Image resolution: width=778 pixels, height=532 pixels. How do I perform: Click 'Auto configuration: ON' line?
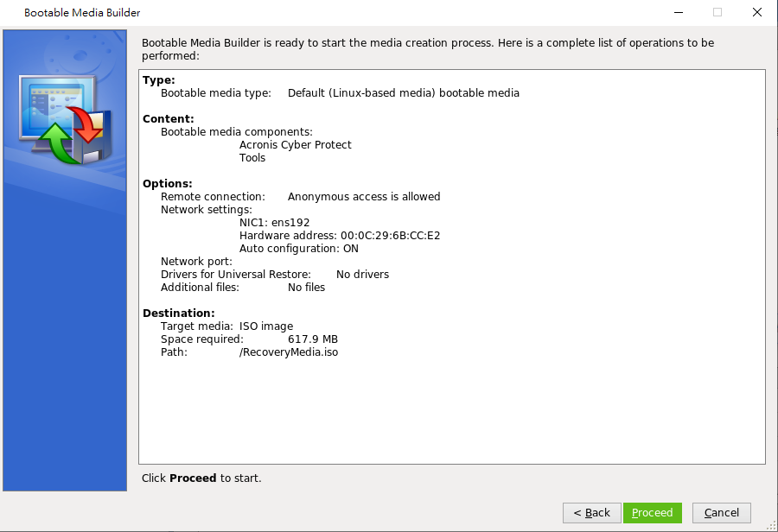299,249
